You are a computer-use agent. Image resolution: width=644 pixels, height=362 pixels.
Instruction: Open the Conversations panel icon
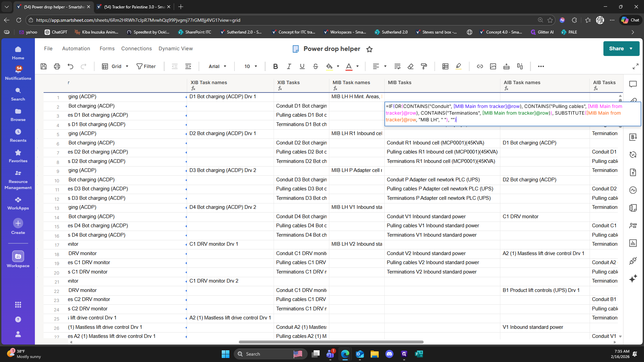(633, 84)
